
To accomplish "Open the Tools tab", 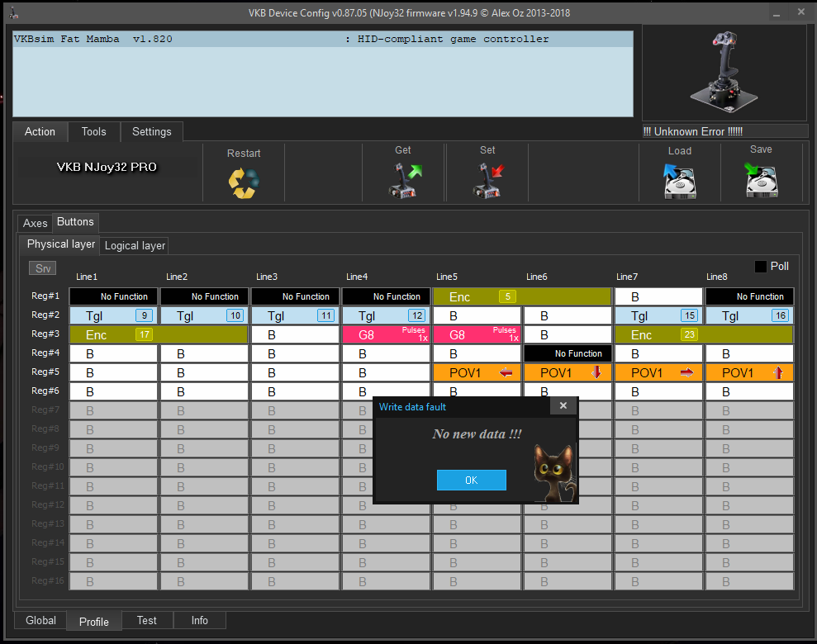I will point(93,131).
